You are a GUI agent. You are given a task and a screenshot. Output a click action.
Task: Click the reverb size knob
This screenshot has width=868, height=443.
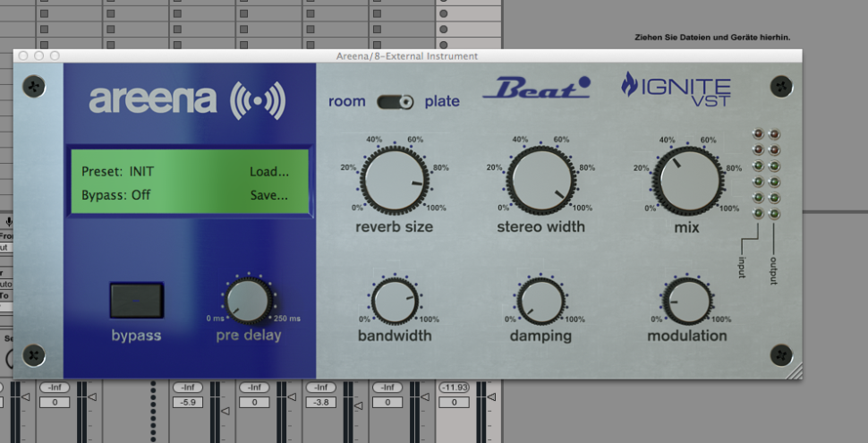pyautogui.click(x=395, y=180)
